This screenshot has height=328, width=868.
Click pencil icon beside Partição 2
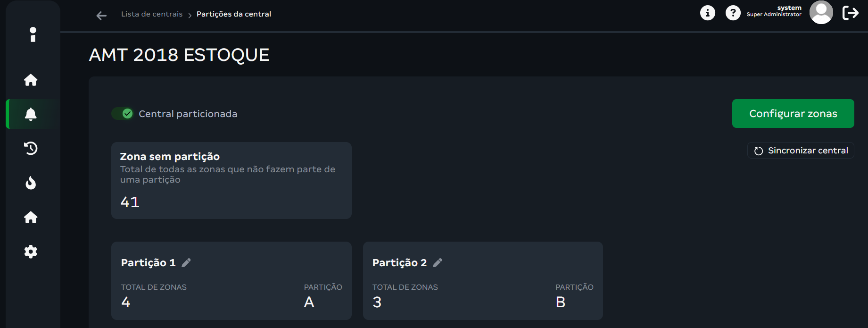pos(438,262)
